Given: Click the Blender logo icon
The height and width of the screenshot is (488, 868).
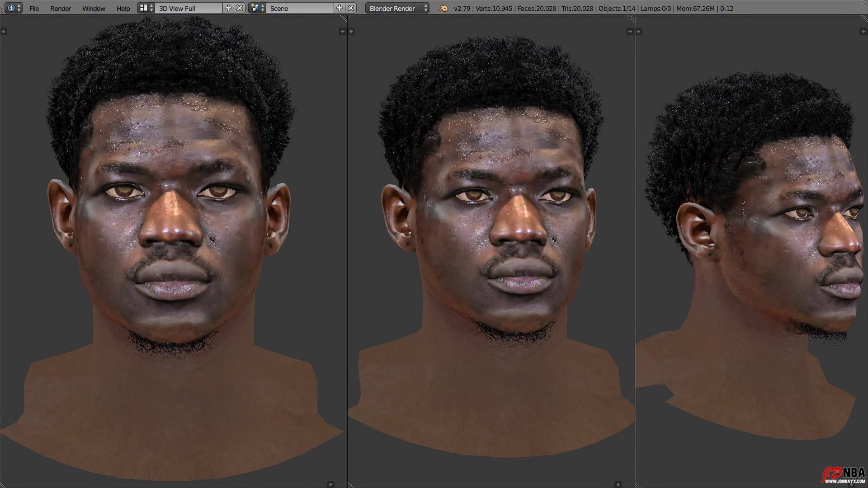Looking at the screenshot, I should [x=444, y=8].
